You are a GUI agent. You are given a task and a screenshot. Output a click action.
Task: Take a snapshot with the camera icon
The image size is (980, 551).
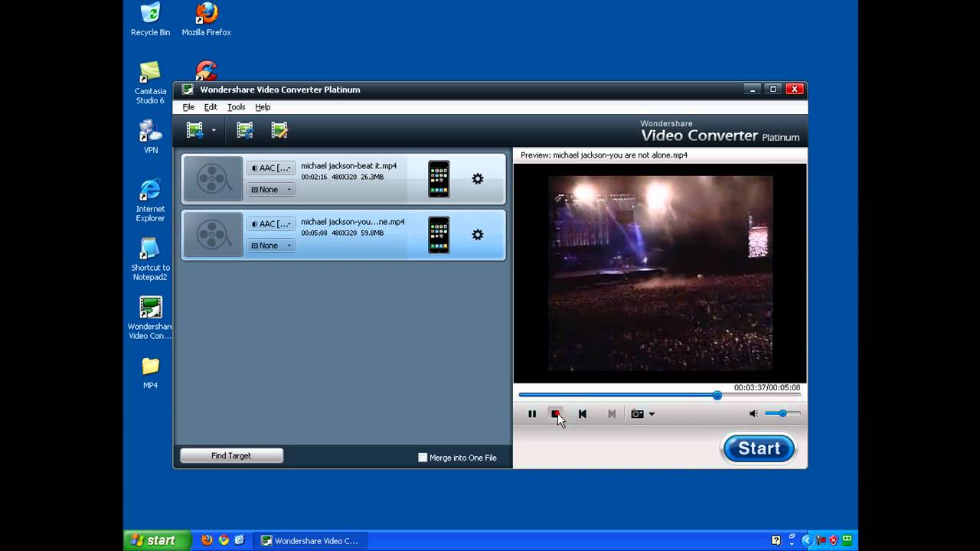(637, 414)
